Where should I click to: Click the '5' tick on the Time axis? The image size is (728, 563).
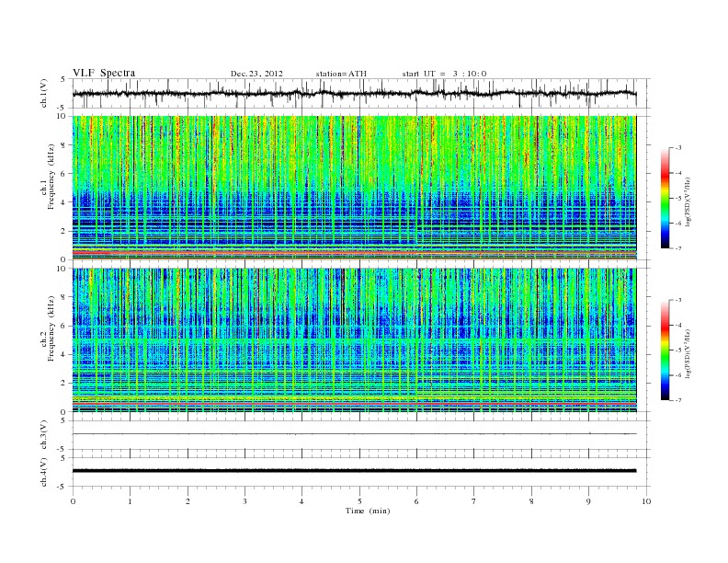coord(359,501)
